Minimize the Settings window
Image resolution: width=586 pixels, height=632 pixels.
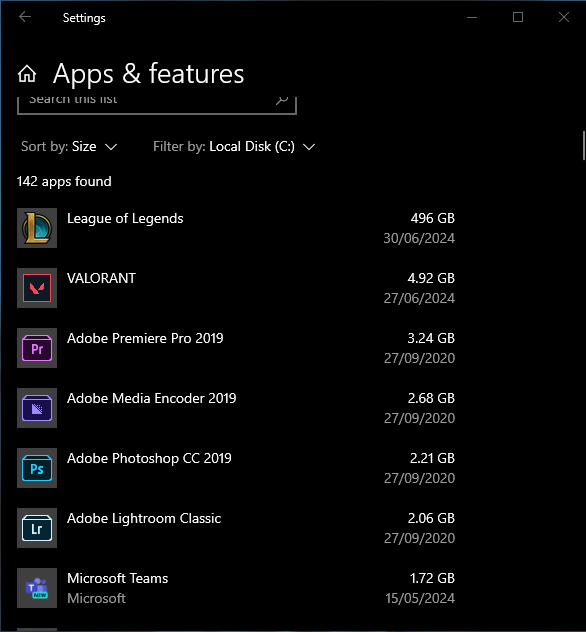pyautogui.click(x=472, y=17)
